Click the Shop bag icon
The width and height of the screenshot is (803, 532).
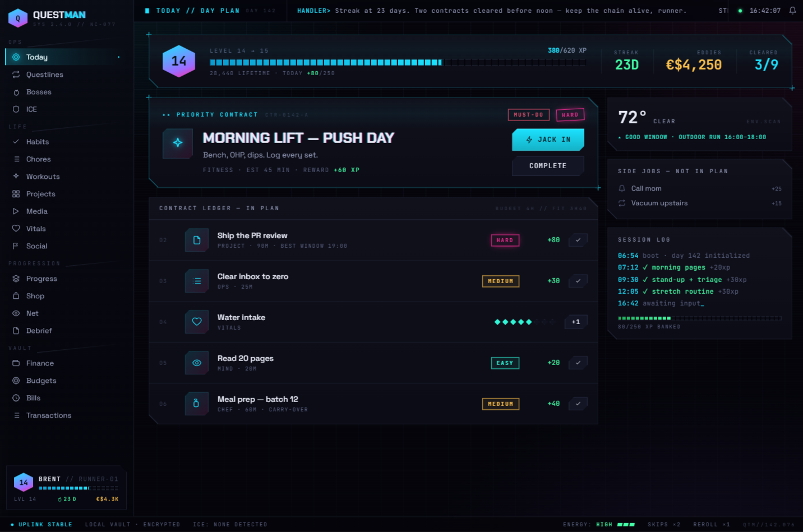click(x=16, y=296)
